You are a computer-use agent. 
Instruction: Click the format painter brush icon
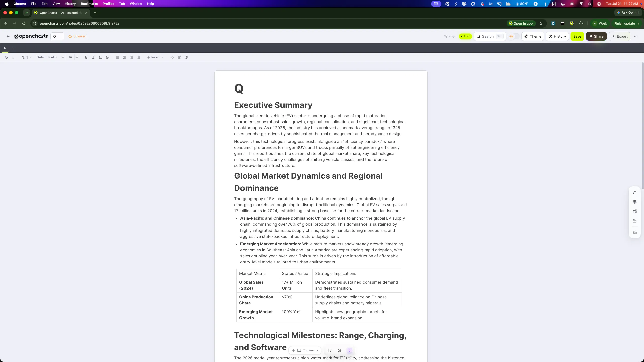[x=186, y=57]
